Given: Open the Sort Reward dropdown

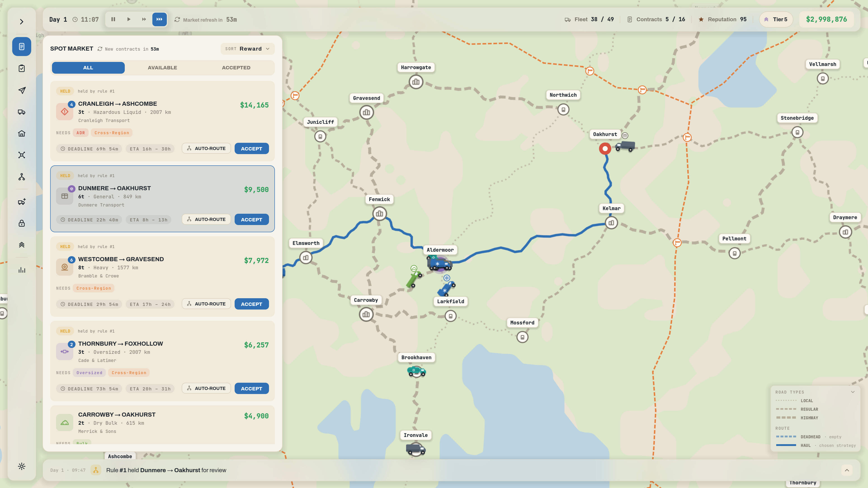Looking at the screenshot, I should [x=248, y=49].
